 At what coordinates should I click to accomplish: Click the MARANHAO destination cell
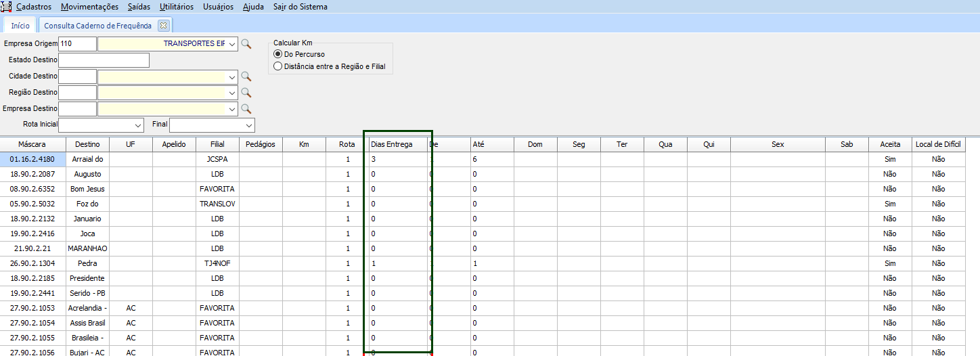(x=87, y=248)
